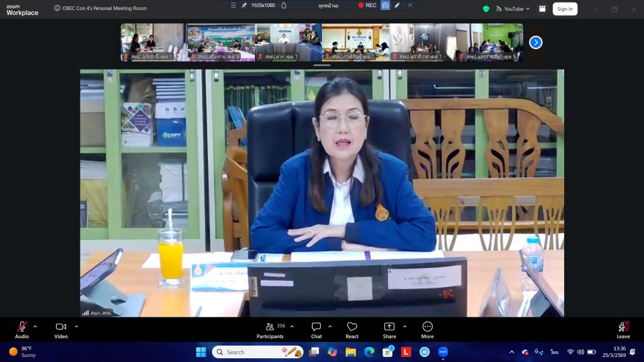
Task: Expand the Video options caret
Action: click(76, 326)
